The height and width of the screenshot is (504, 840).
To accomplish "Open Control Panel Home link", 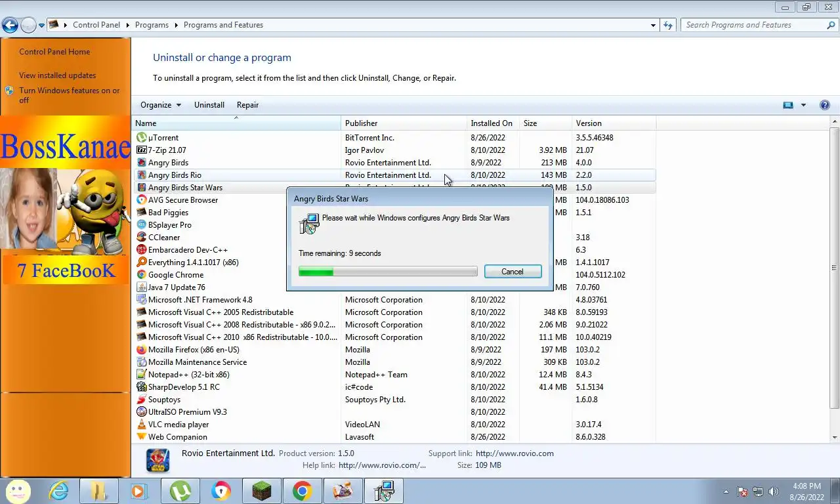I will tap(54, 52).
